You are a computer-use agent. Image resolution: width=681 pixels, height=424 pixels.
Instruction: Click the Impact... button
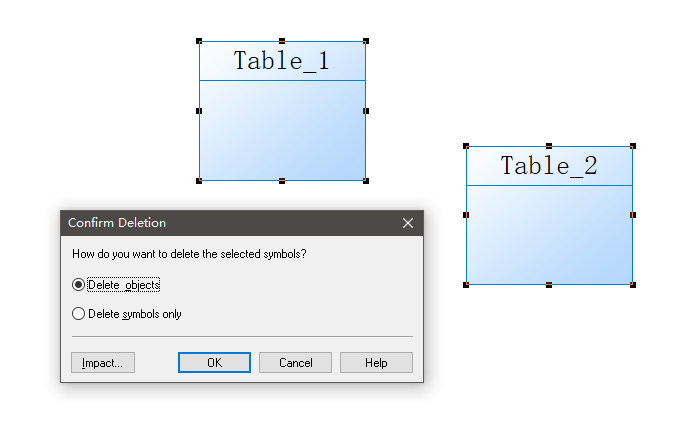102,363
